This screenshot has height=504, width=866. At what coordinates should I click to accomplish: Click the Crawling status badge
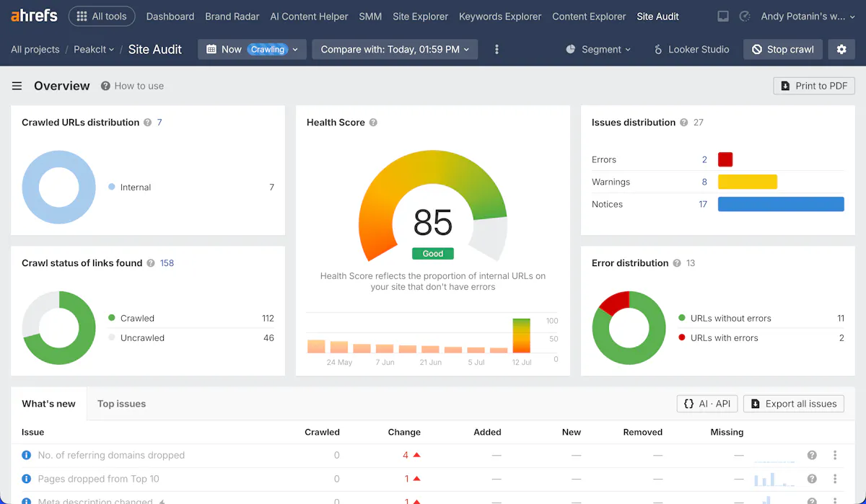pos(268,49)
